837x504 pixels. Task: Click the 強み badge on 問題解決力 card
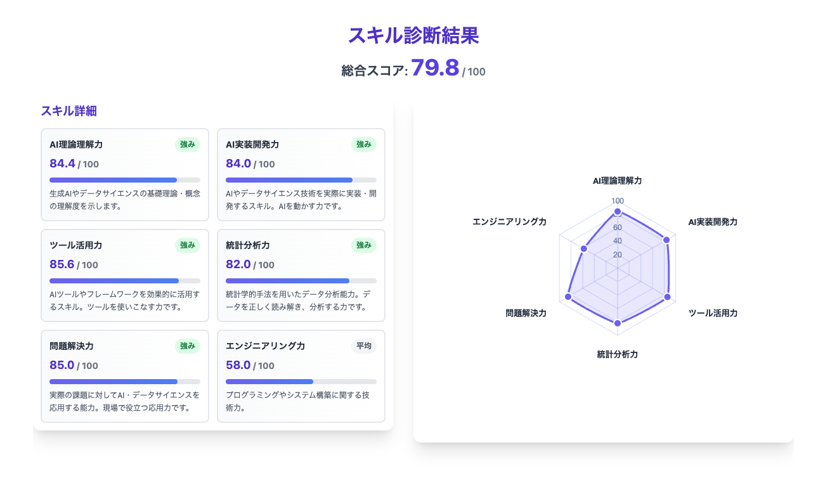pos(188,346)
